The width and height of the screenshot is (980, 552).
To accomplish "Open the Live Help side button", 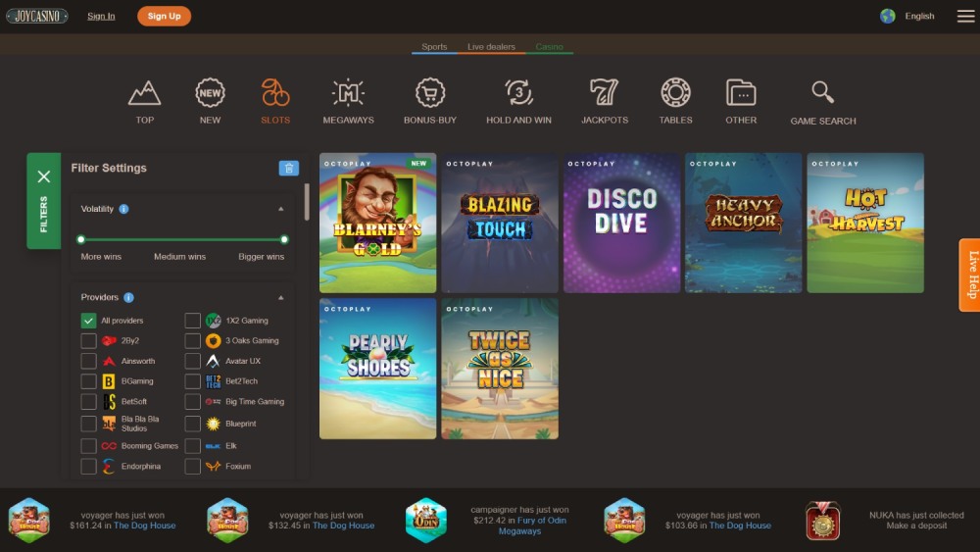I will point(969,276).
